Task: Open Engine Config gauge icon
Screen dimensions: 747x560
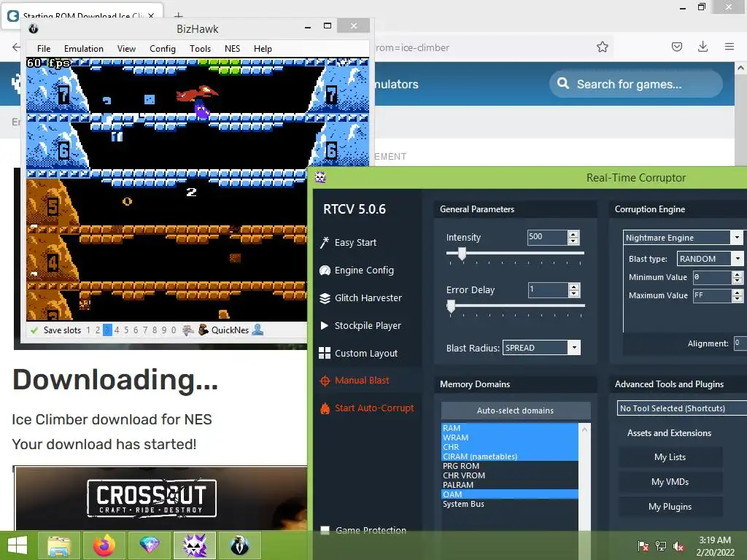Action: click(325, 271)
